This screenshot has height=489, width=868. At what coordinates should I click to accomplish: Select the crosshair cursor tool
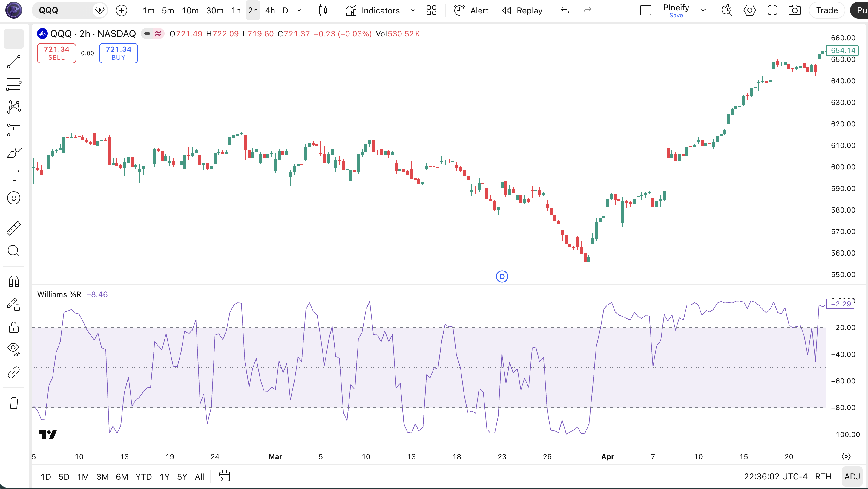(x=14, y=39)
